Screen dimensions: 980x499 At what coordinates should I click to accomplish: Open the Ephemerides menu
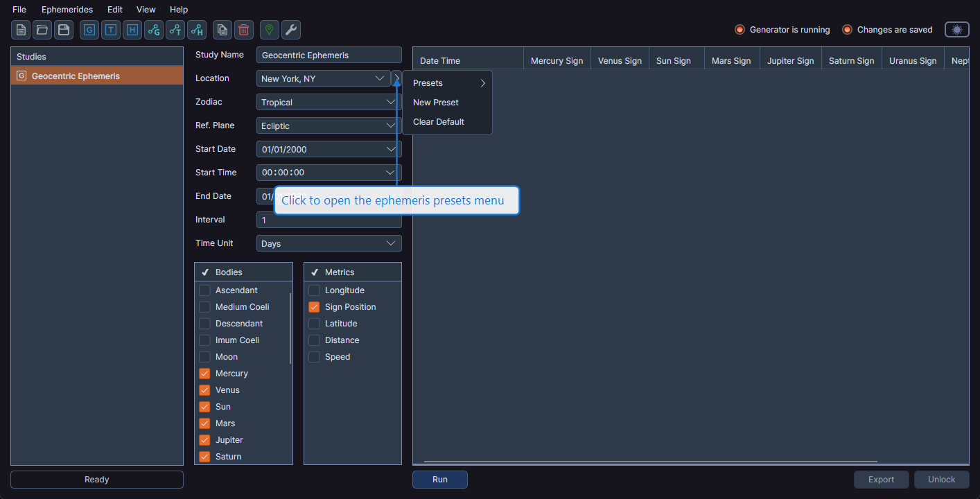67,9
